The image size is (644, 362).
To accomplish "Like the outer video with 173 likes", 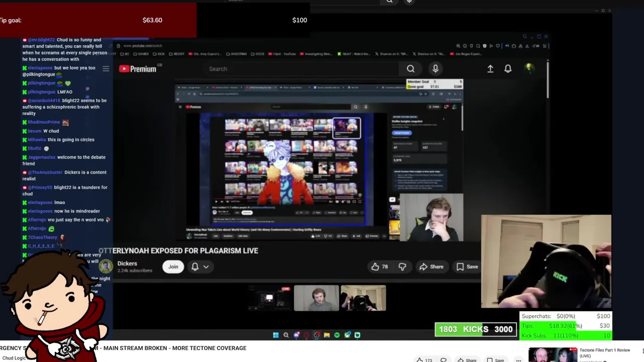I will coord(424,360).
